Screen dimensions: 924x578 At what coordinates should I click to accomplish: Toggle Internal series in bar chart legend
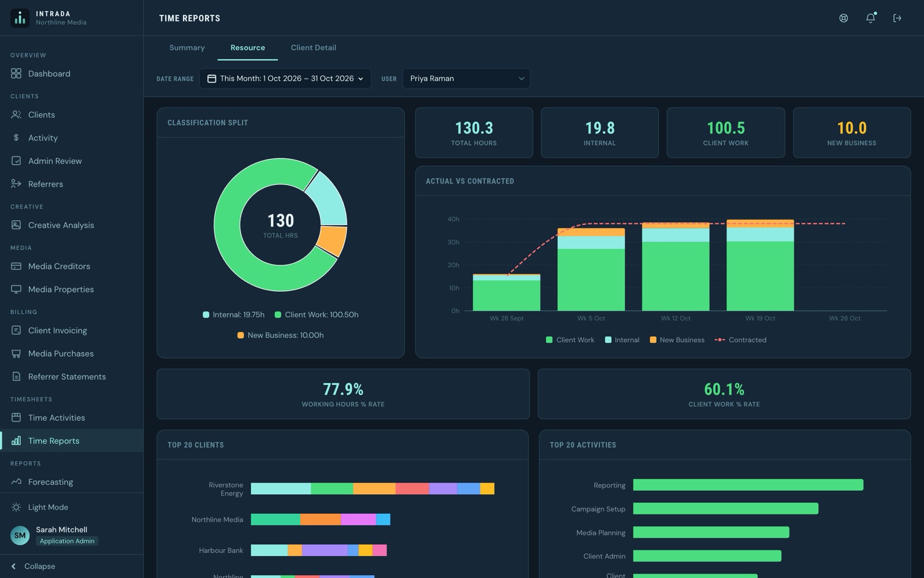point(622,340)
